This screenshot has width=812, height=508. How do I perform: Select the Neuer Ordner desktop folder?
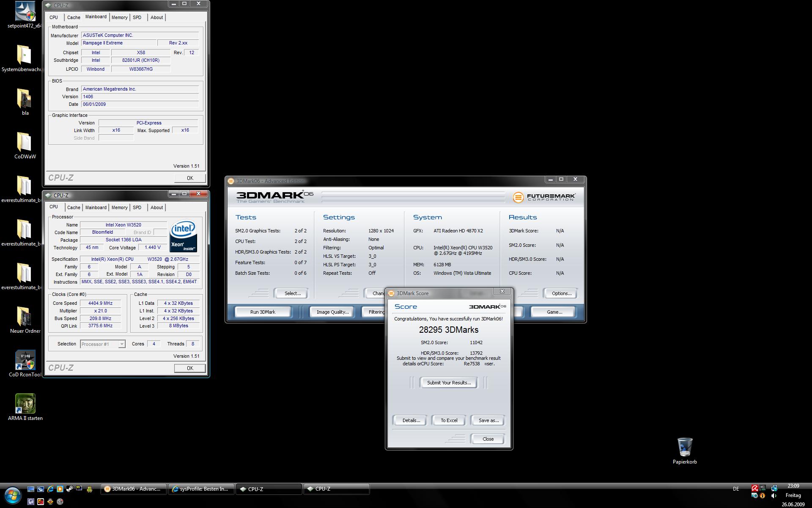tap(25, 320)
